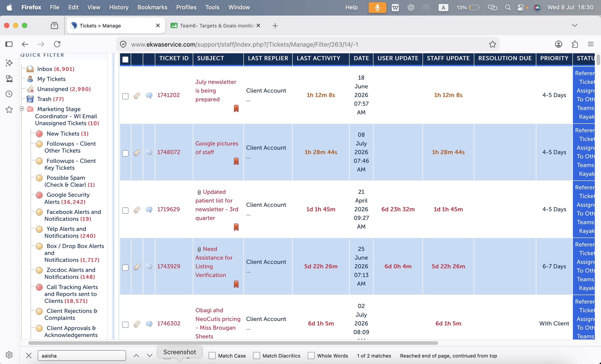
Task: Click the reply bubble icon for 1743929
Action: (x=149, y=267)
